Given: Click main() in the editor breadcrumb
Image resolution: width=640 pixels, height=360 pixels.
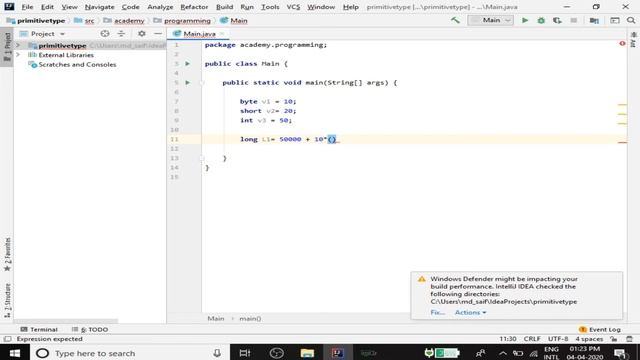Looking at the screenshot, I should [x=250, y=318].
